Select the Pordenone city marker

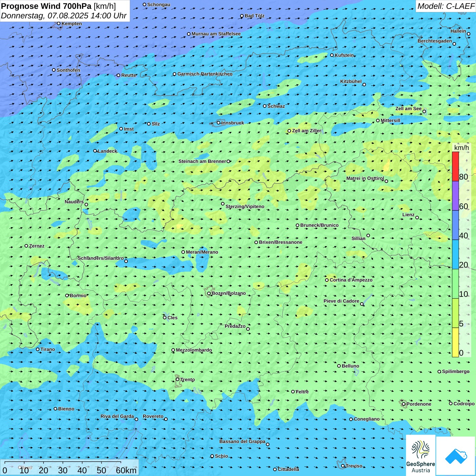[x=404, y=404]
